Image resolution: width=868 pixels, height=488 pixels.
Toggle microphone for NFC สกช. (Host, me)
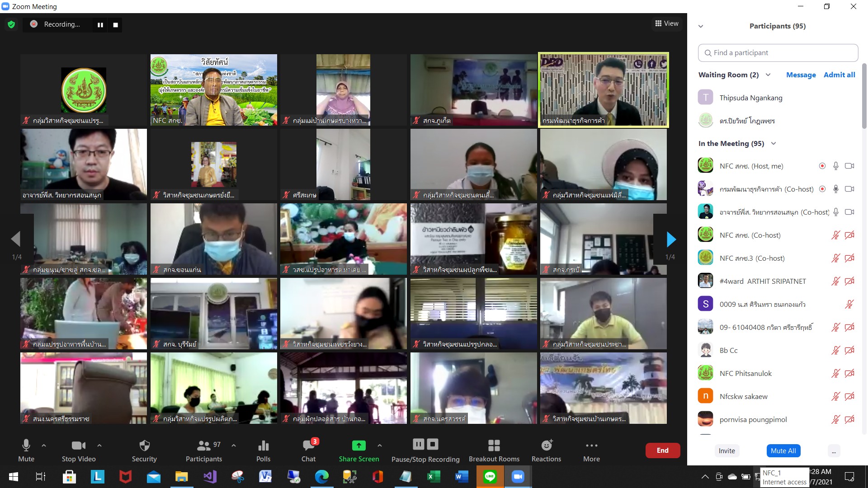[x=836, y=166]
